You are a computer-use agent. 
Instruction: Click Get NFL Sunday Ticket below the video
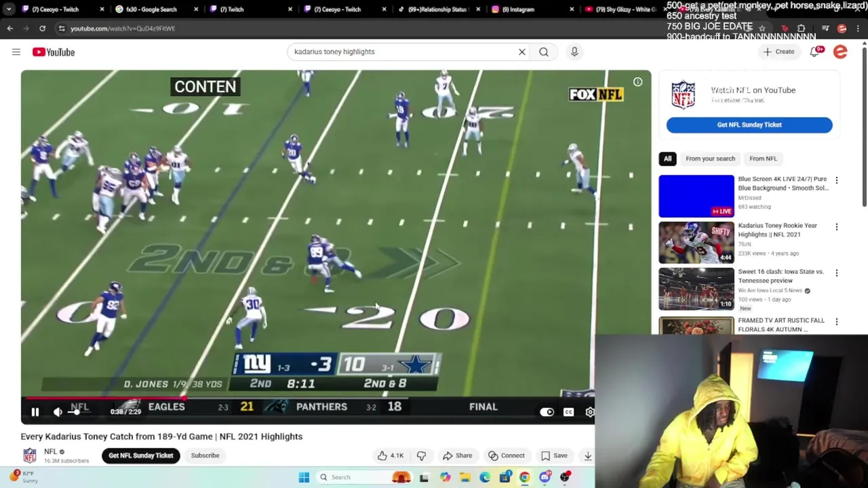(x=141, y=455)
